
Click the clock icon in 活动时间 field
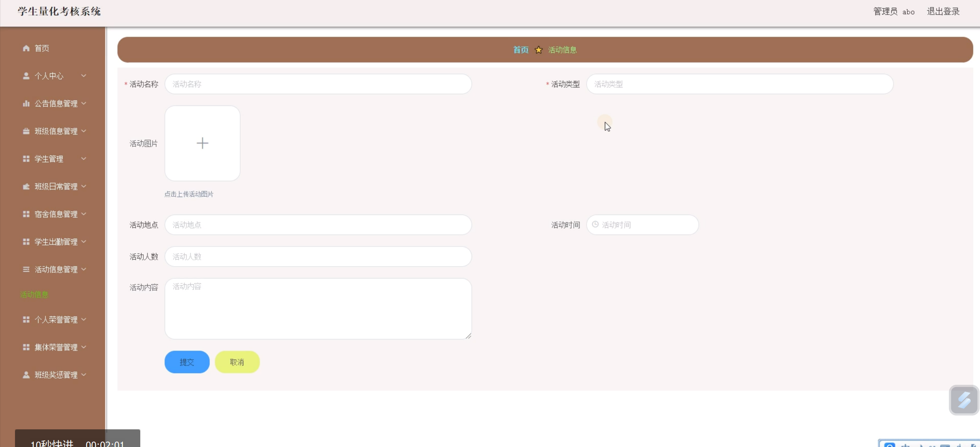click(x=595, y=224)
